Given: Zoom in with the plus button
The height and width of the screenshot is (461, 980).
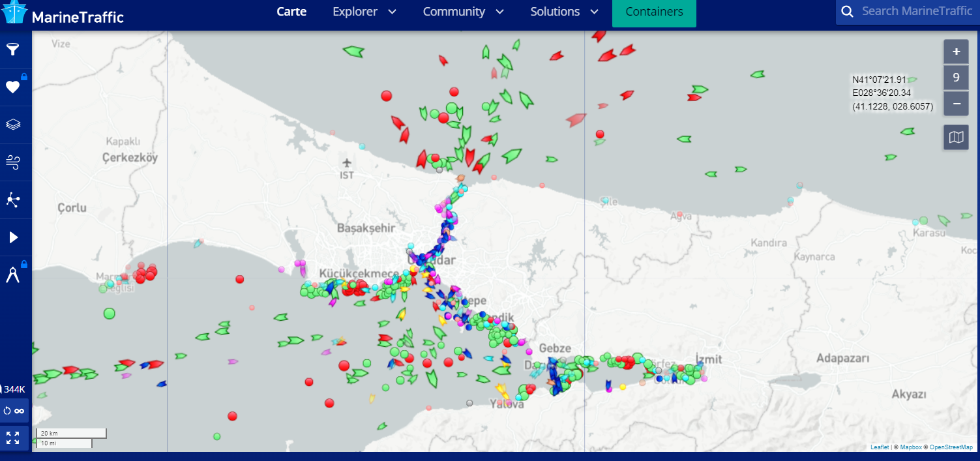Looking at the screenshot, I should [x=956, y=52].
